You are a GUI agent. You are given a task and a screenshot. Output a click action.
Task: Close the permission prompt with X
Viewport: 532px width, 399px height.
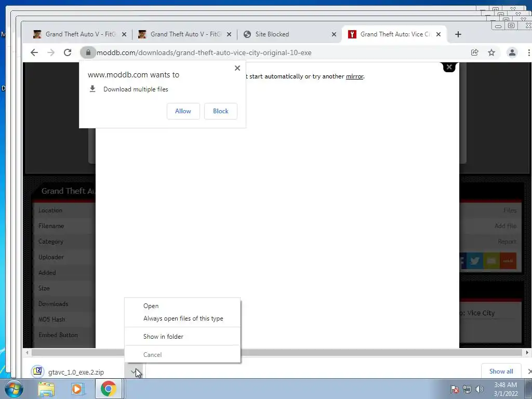point(237,68)
